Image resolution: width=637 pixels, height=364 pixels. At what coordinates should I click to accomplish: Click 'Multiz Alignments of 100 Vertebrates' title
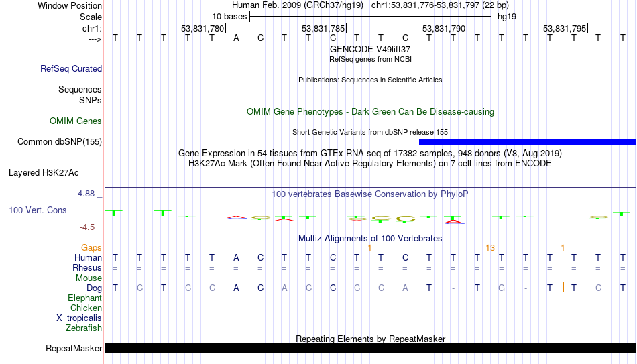[370, 238]
